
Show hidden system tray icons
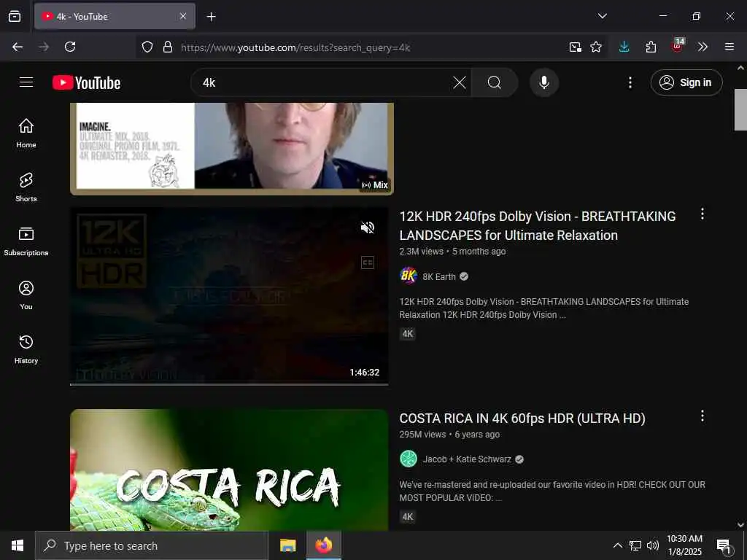click(617, 545)
